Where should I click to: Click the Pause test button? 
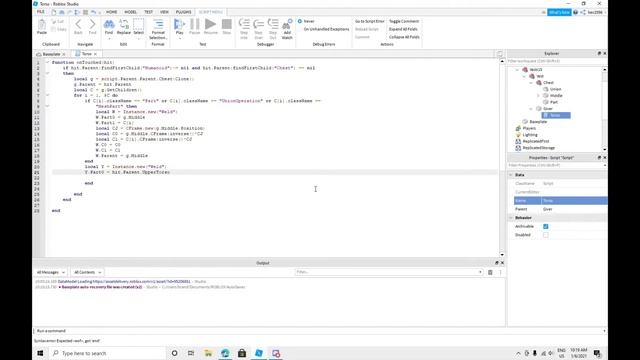[195, 27]
